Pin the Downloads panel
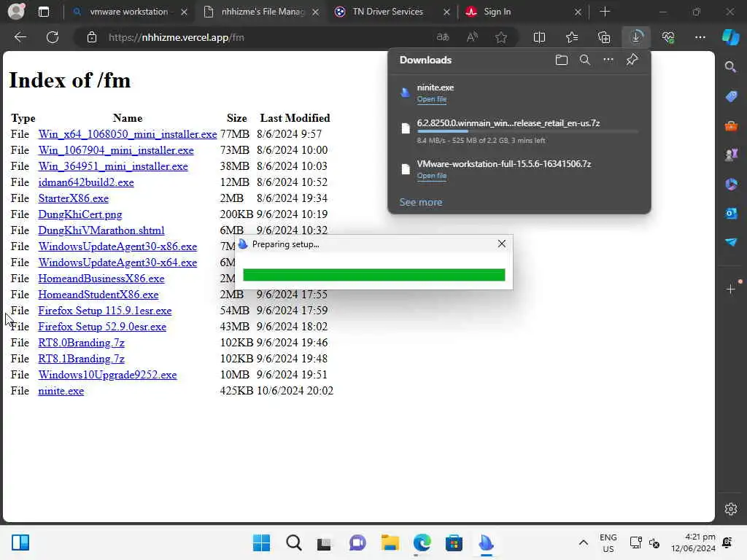 [x=632, y=60]
